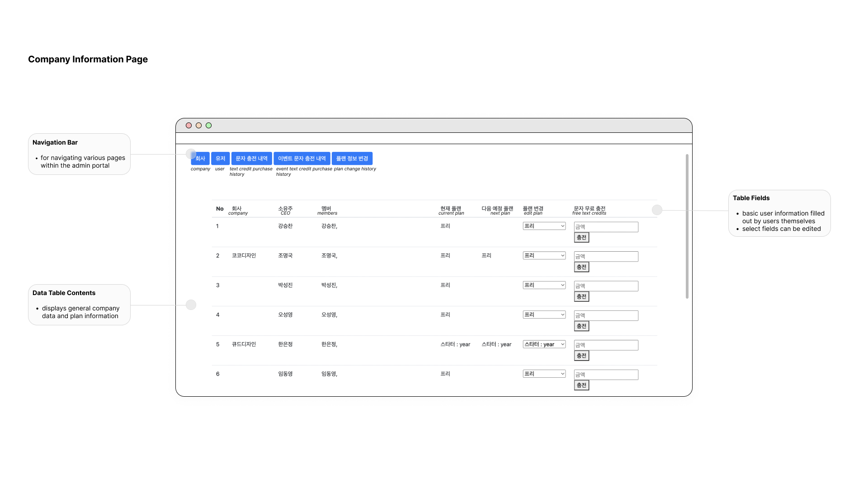Open the 회사 (company) nav button
The image size is (868, 488).
(200, 159)
